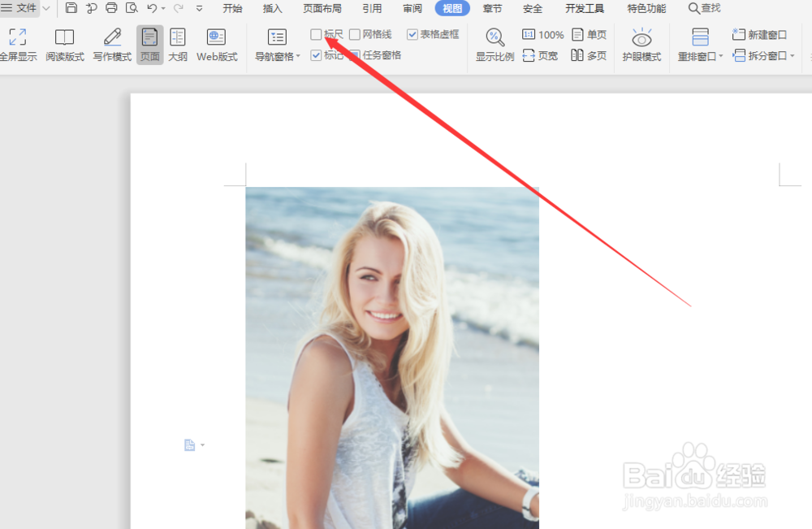Click the 拆分窗口 split window icon
Screen dimensions: 812x529
[x=740, y=55]
